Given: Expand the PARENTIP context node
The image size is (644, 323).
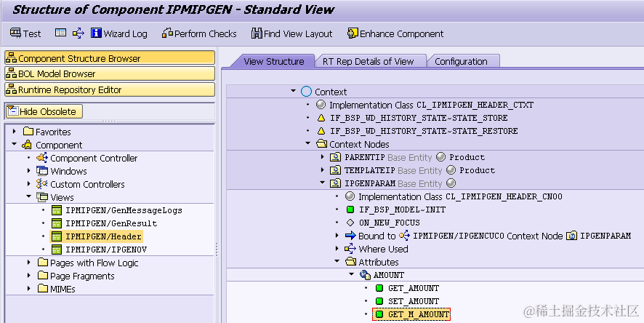Looking at the screenshot, I should tap(323, 157).
